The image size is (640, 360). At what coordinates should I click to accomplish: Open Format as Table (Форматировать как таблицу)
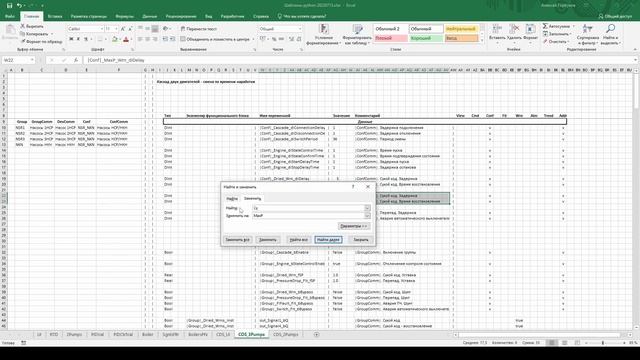(x=358, y=34)
